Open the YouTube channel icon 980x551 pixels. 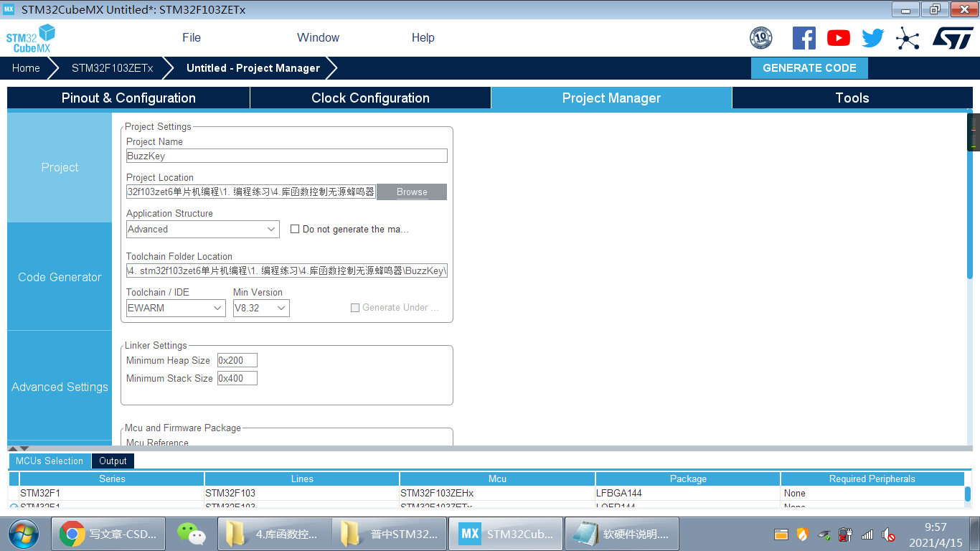tap(838, 38)
